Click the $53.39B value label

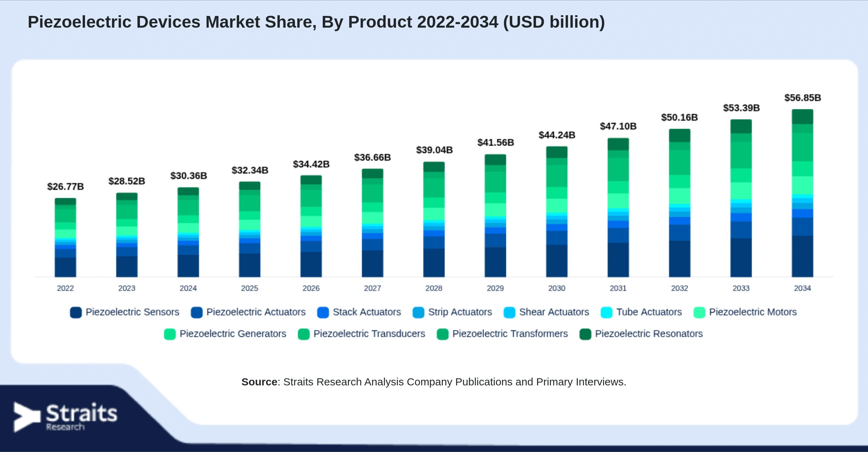click(742, 108)
